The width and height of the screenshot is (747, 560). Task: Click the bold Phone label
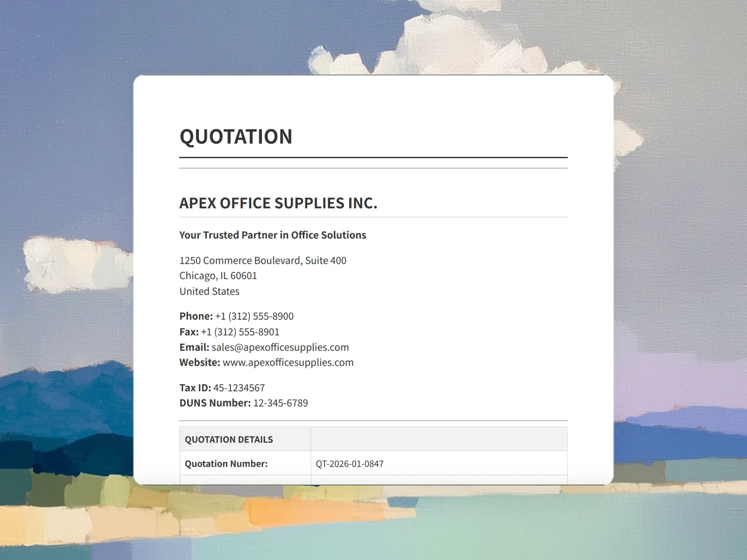click(196, 316)
